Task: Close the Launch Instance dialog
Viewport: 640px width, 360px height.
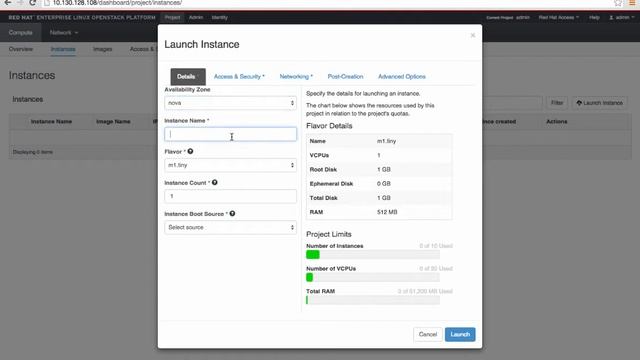Action: (473, 36)
